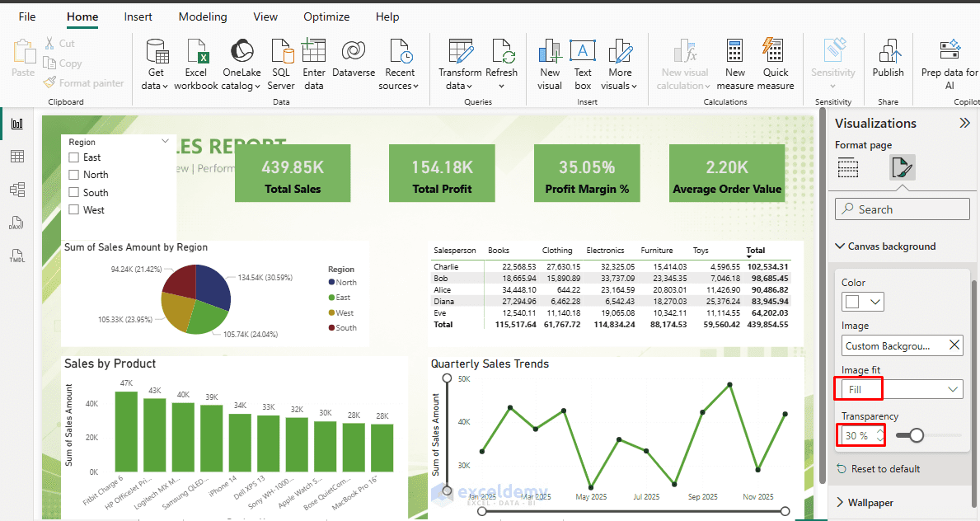Viewport: 980px width, 521px height.
Task: Switch to Model view in sidebar
Action: click(17, 190)
